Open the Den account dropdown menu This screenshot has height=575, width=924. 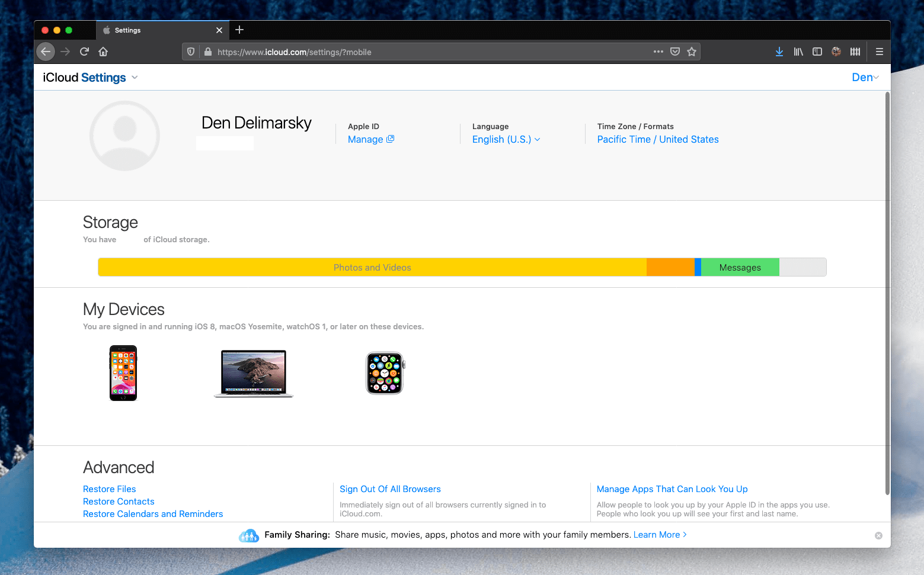point(865,78)
